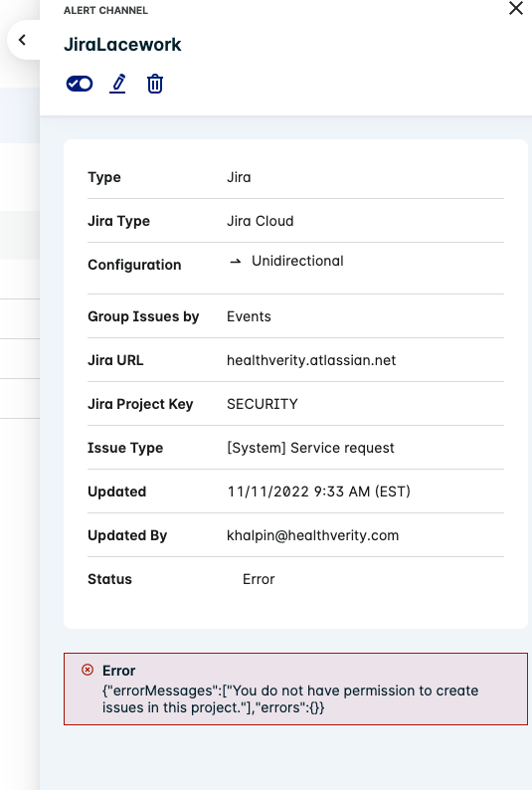532x790 pixels.
Task: Click the Error status value
Action: 259,579
